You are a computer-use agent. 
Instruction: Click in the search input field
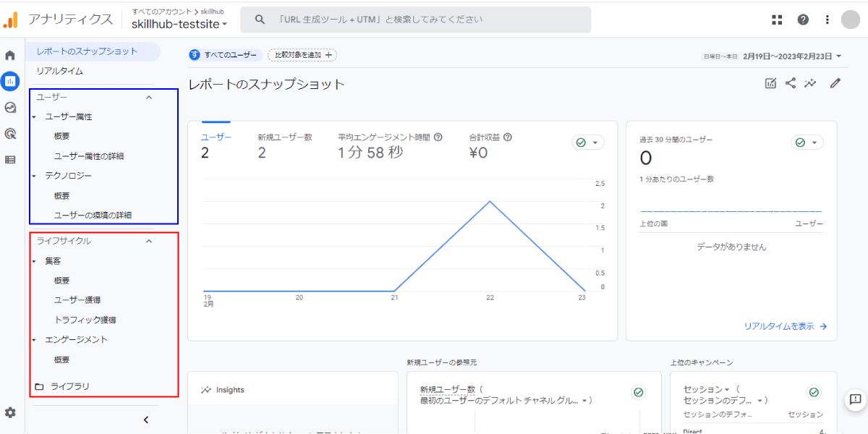tap(415, 20)
